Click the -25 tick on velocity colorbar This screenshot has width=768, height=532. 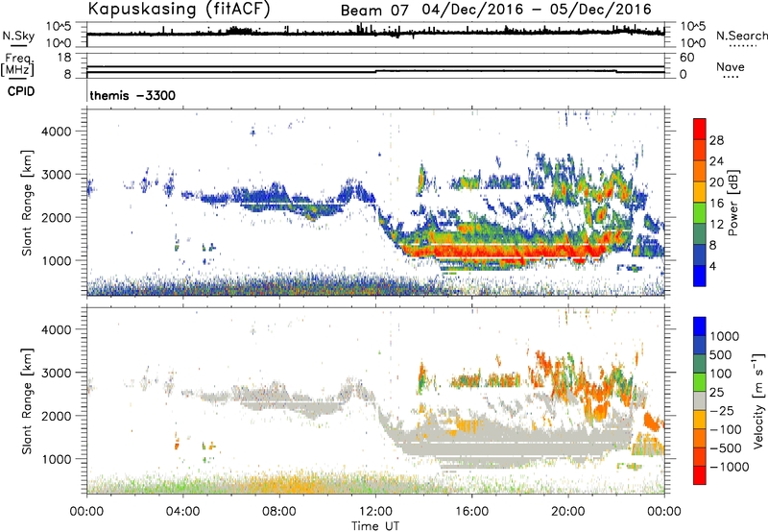722,411
